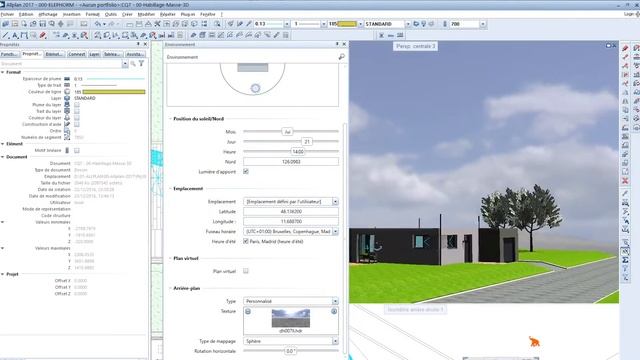
Task: Enable the Plan virtuel checkbox
Action: [246, 271]
